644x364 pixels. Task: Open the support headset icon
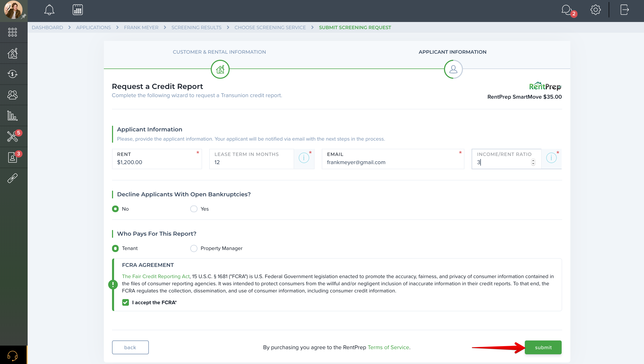point(13,355)
